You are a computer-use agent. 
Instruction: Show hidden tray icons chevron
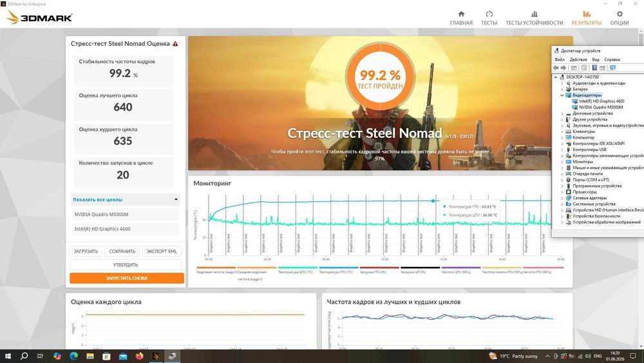(547, 356)
